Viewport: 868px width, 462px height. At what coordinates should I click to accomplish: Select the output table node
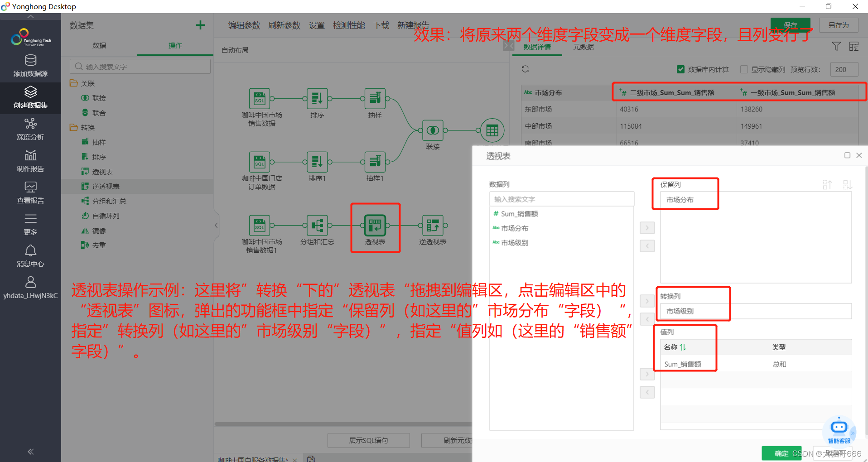pyautogui.click(x=492, y=130)
